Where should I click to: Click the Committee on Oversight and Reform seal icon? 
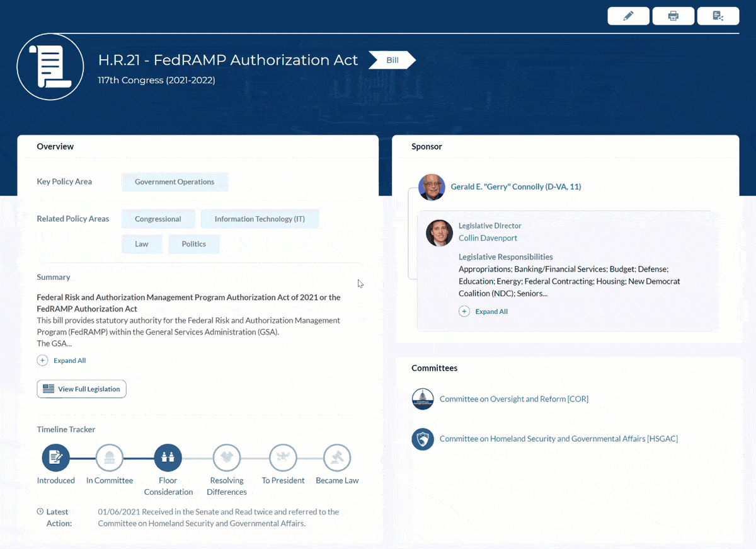point(423,399)
